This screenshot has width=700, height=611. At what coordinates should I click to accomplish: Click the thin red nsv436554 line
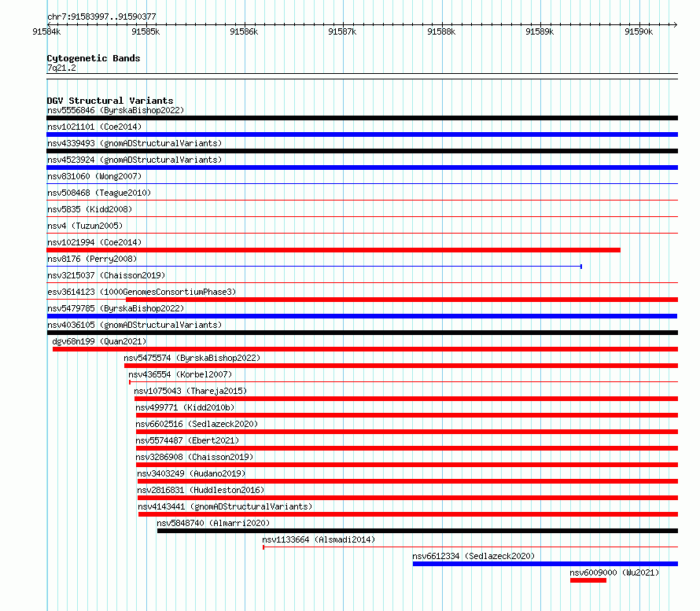tap(403, 382)
